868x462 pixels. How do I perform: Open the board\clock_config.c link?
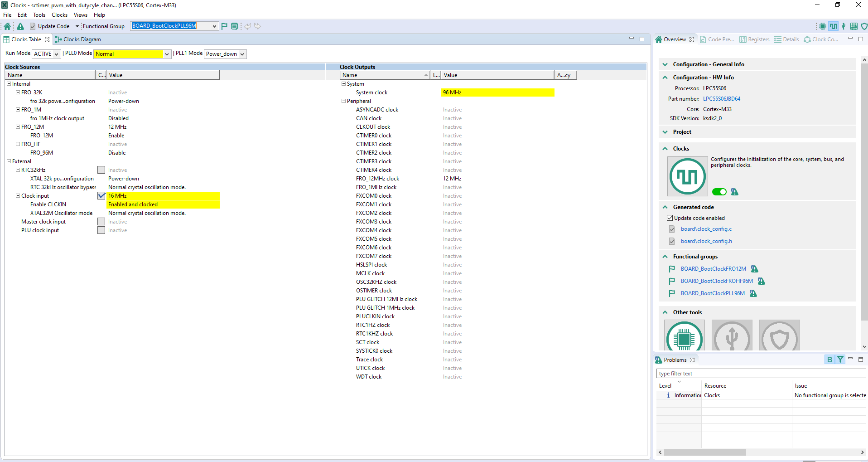(706, 229)
